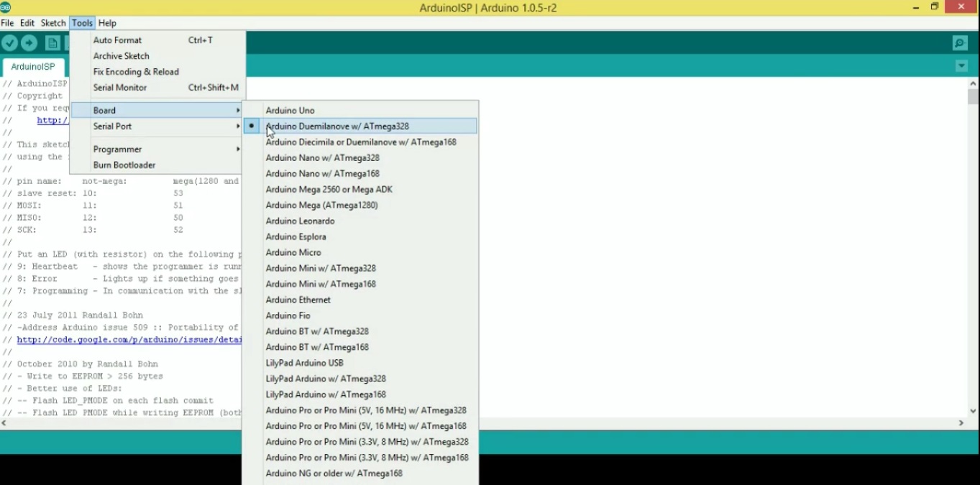Select Arduino Nano w/ ATmega328

coord(360,158)
